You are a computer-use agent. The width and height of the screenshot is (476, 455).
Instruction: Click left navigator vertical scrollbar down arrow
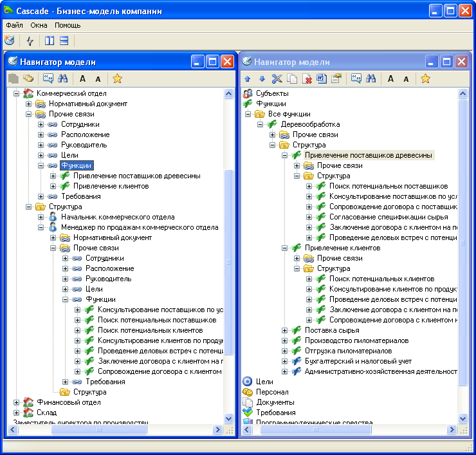pyautogui.click(x=228, y=418)
